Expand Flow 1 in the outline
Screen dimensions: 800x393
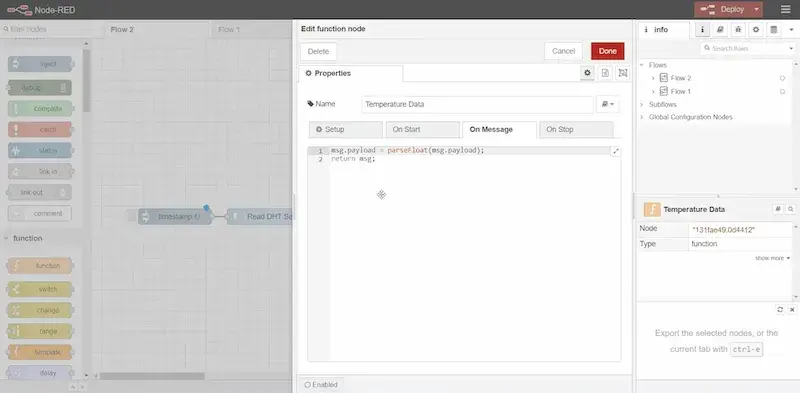(x=653, y=91)
